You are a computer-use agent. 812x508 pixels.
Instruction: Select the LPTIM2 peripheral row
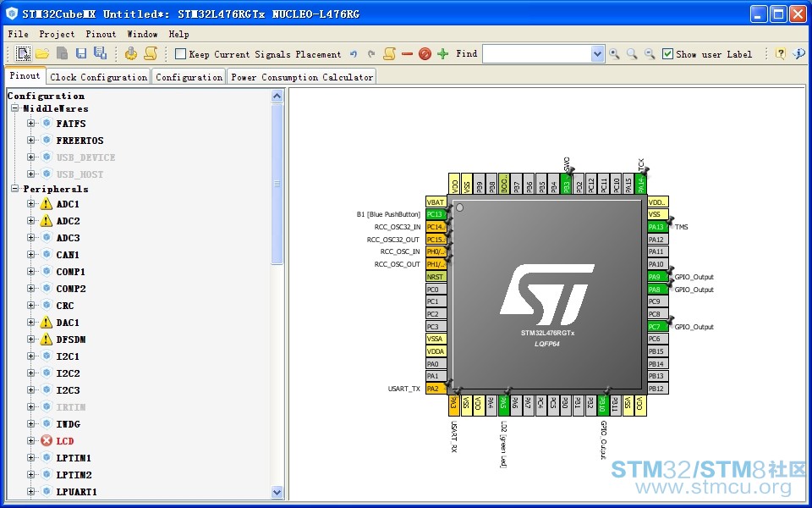coord(74,474)
